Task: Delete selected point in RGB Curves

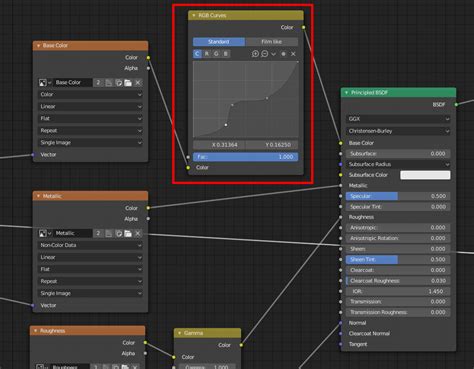Action: coord(293,54)
